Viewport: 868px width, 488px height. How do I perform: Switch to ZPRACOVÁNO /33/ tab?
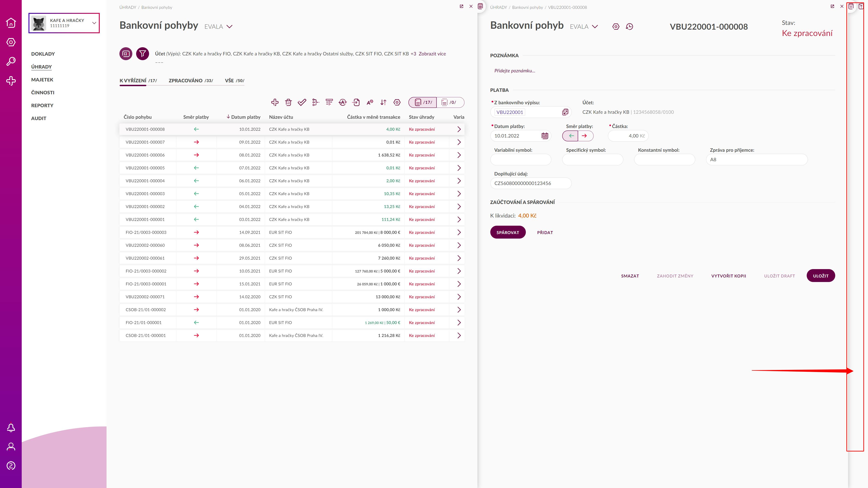pos(191,81)
